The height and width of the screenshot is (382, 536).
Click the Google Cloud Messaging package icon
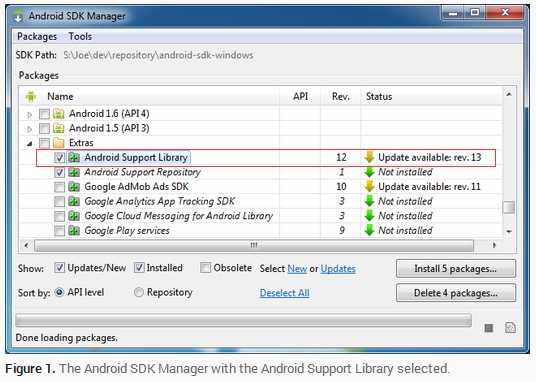pyautogui.click(x=74, y=216)
